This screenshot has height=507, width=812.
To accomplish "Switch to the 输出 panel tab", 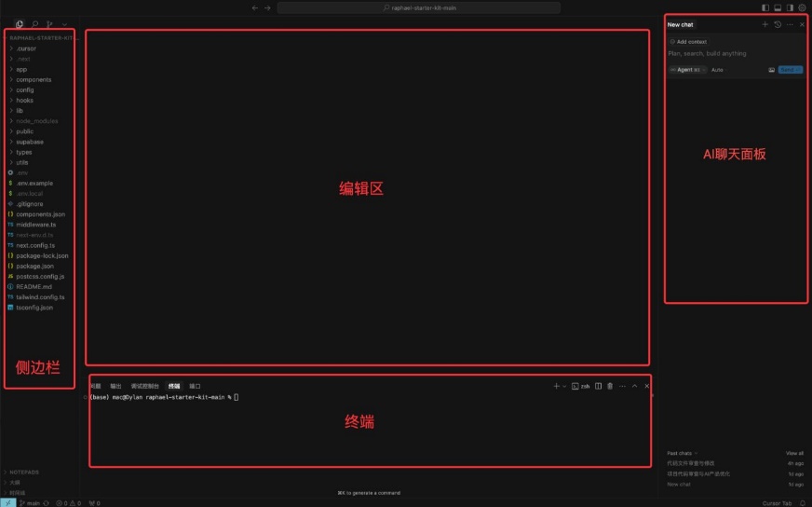I will tap(115, 386).
